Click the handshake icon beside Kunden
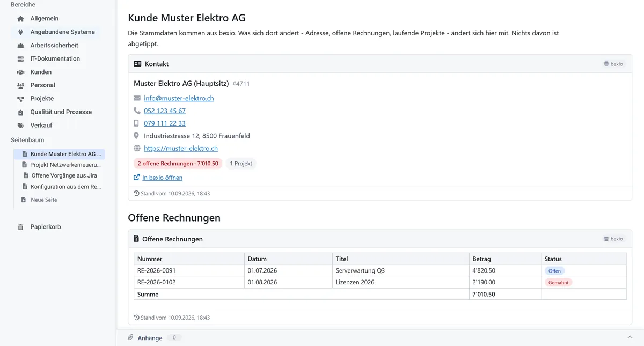Screen dimensions: 644x346 point(20,72)
